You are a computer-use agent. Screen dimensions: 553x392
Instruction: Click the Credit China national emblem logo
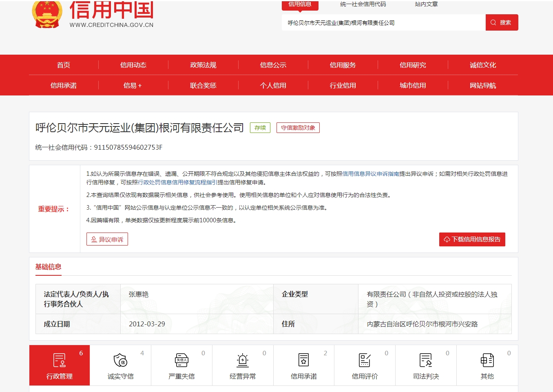pos(47,14)
